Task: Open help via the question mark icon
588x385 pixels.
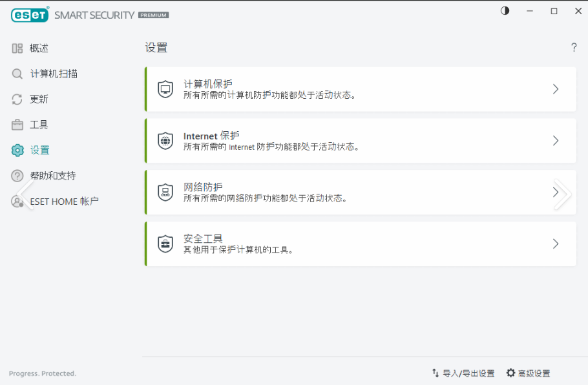Action: [x=574, y=48]
